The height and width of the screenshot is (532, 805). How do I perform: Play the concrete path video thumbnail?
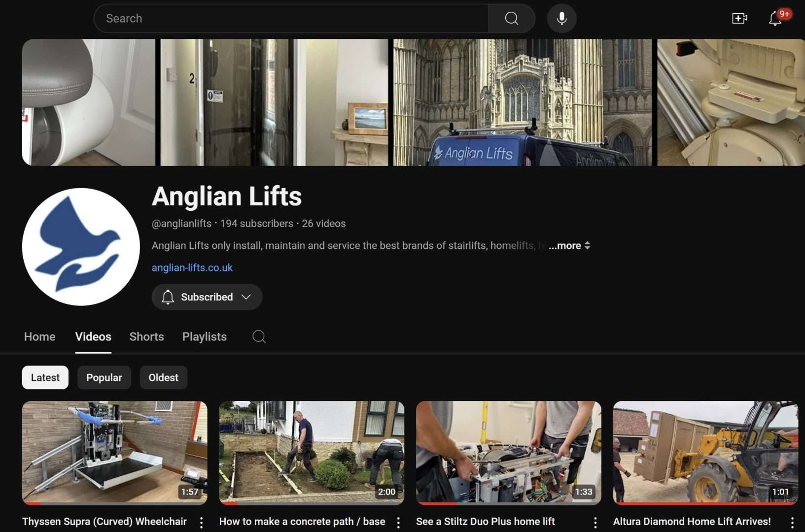[x=312, y=453]
